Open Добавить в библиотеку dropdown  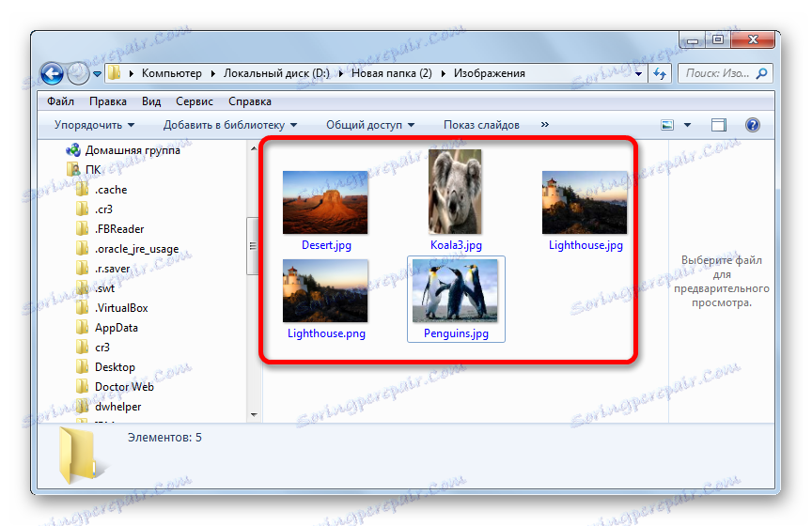(x=230, y=125)
